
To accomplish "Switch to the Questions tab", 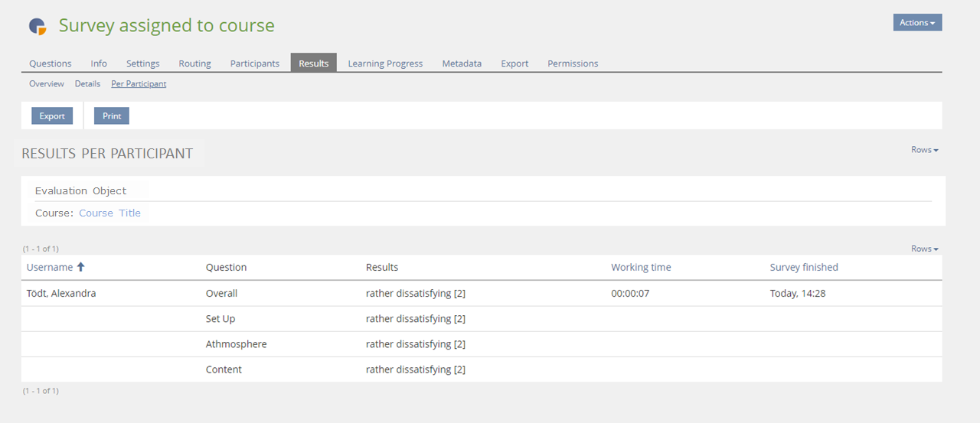I will pyautogui.click(x=51, y=63).
